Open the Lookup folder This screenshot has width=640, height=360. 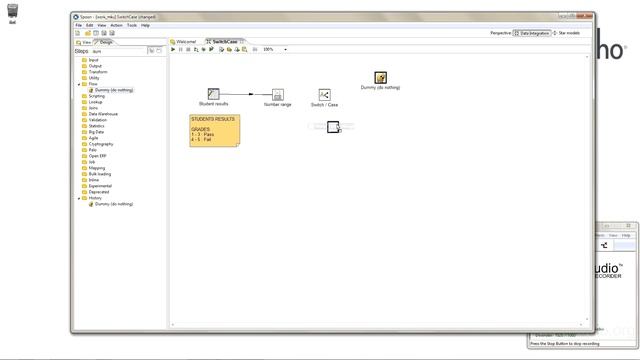(x=92, y=102)
